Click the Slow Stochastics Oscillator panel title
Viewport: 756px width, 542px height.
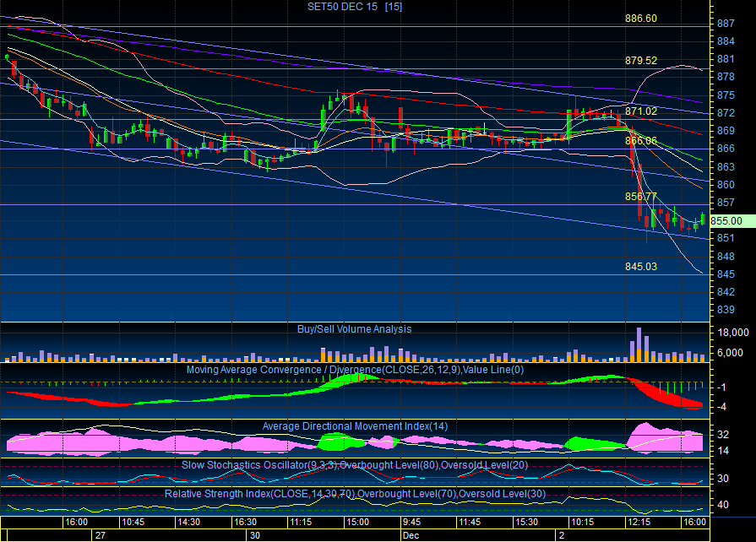pos(355,465)
